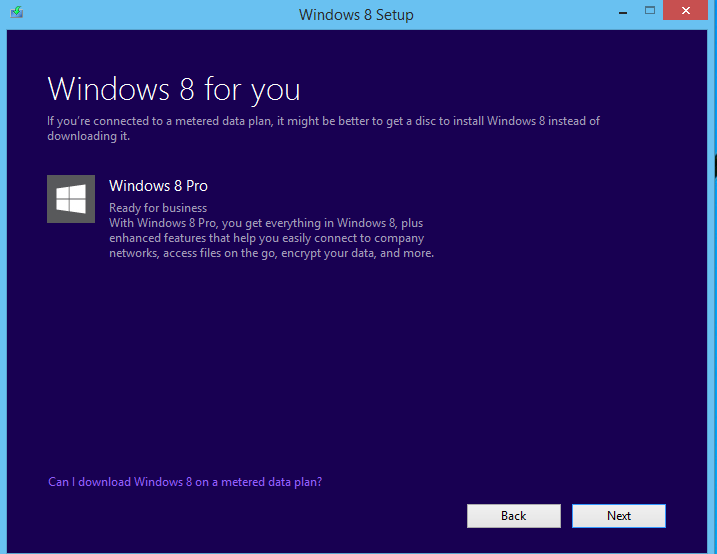This screenshot has height=554, width=717.
Task: Click the word "Setup" in window title
Action: click(x=393, y=14)
